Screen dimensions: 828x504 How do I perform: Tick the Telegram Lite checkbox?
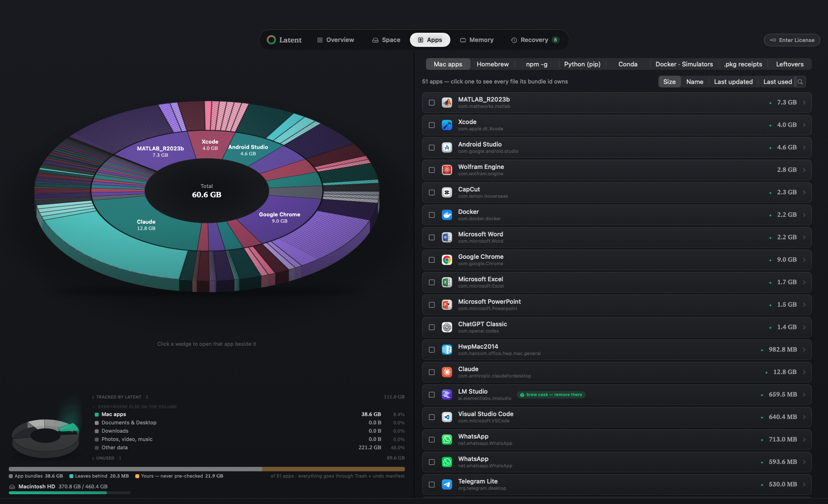(432, 484)
